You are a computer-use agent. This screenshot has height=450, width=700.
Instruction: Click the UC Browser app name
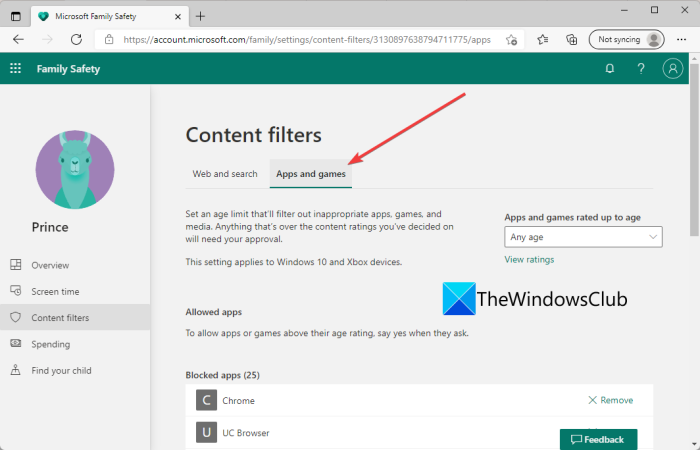click(246, 433)
